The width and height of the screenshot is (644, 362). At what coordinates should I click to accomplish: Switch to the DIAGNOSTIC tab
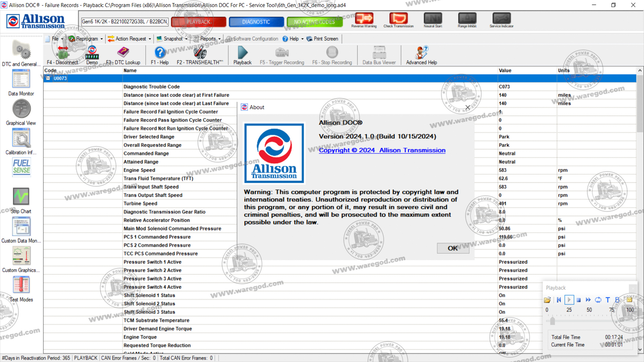[x=256, y=21]
